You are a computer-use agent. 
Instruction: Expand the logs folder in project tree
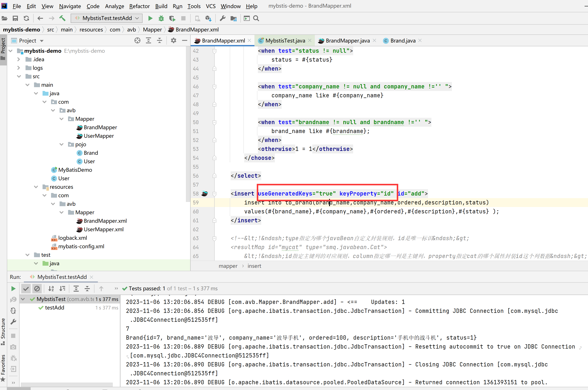[19, 68]
